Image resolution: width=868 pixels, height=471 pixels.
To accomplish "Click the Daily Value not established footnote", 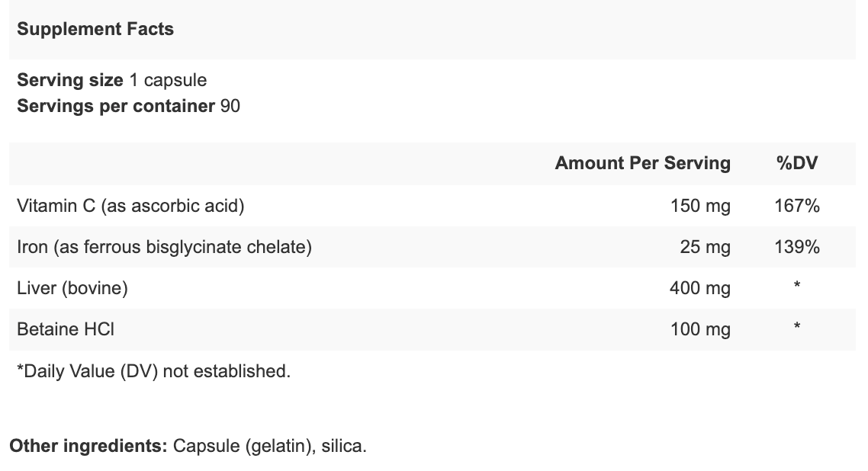I will click(153, 371).
